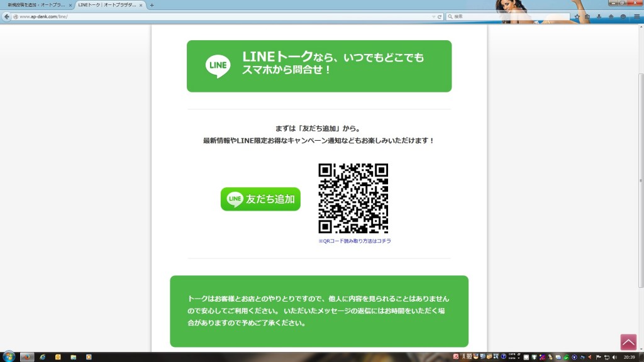Image resolution: width=644 pixels, height=362 pixels.
Task: Go to the home page icon
Action: click(611, 17)
